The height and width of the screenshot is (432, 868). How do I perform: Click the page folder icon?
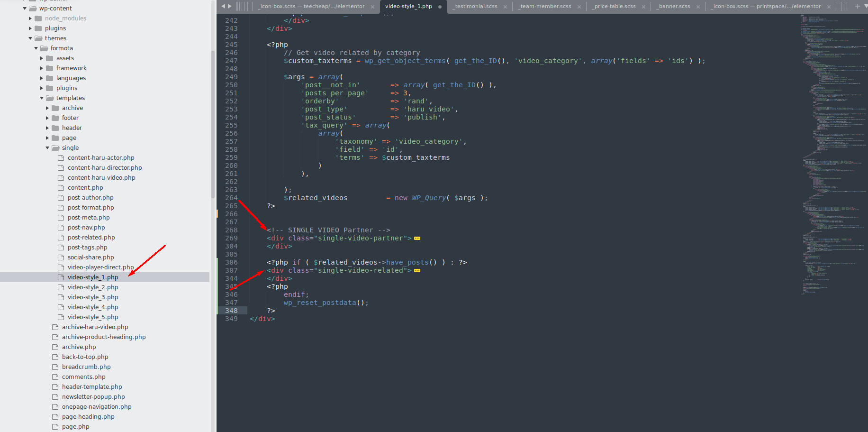[x=55, y=138]
